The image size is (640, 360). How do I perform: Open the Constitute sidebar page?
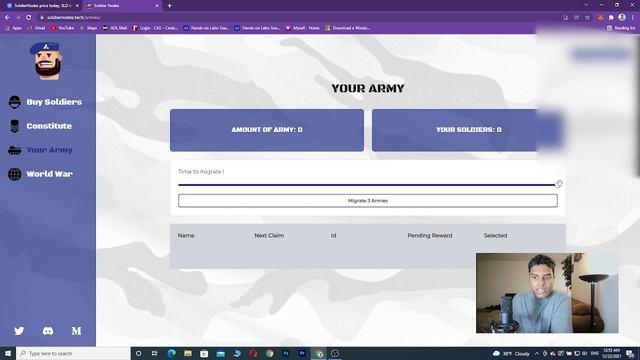point(49,126)
